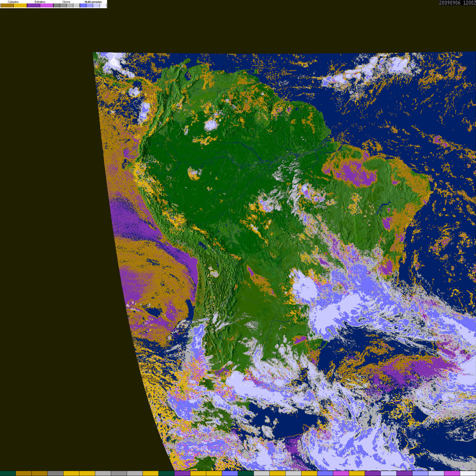Screen dimensions: 476x476
Task: Click the "Cirros" legend label
Action: (66, 2)
